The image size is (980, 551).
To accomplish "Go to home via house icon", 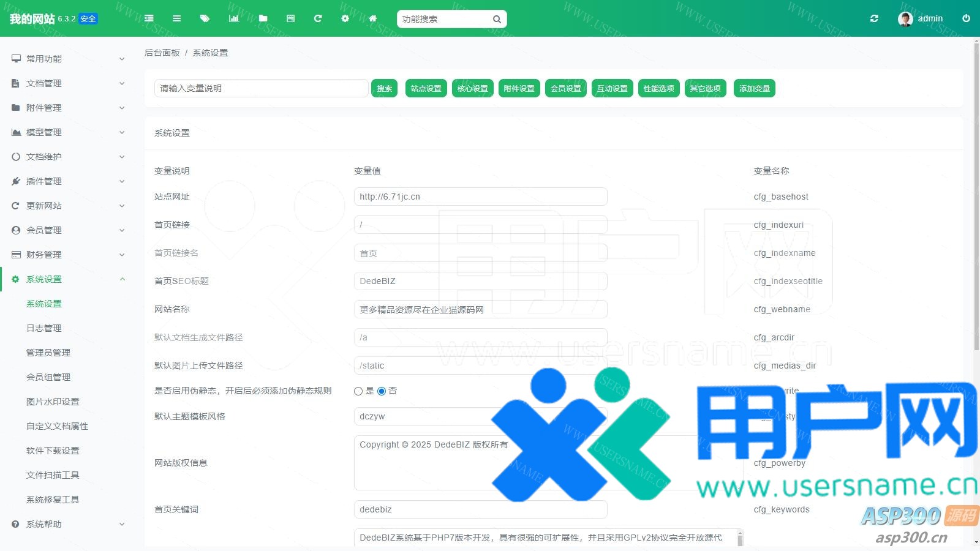I will click(x=372, y=18).
